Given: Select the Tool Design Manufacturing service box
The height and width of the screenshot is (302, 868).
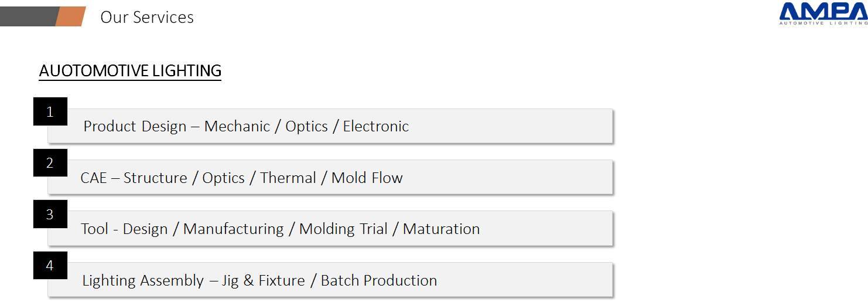Looking at the screenshot, I should point(330,228).
